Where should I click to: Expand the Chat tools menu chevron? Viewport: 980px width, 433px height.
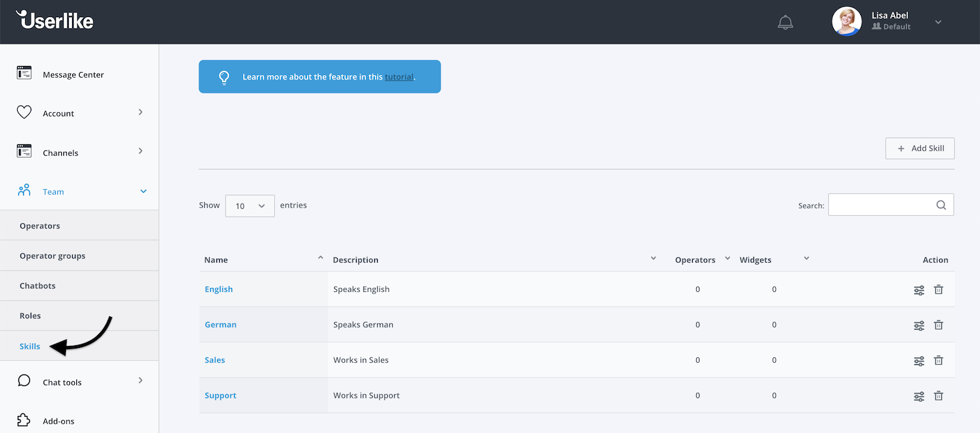141,380
